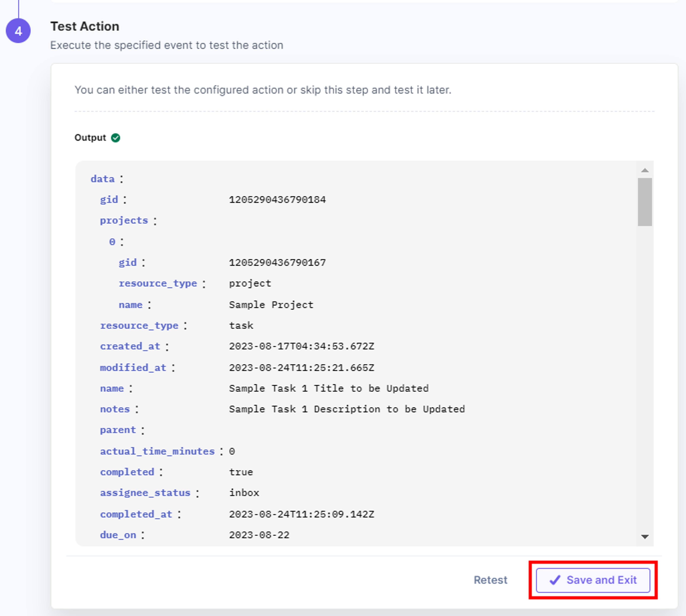Click the step 4 circle badge
Image resolution: width=686 pixels, height=616 pixels.
pyautogui.click(x=18, y=31)
